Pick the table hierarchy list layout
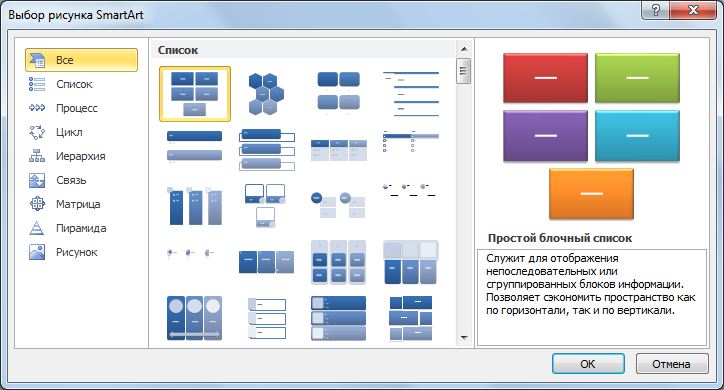 pyautogui.click(x=410, y=262)
